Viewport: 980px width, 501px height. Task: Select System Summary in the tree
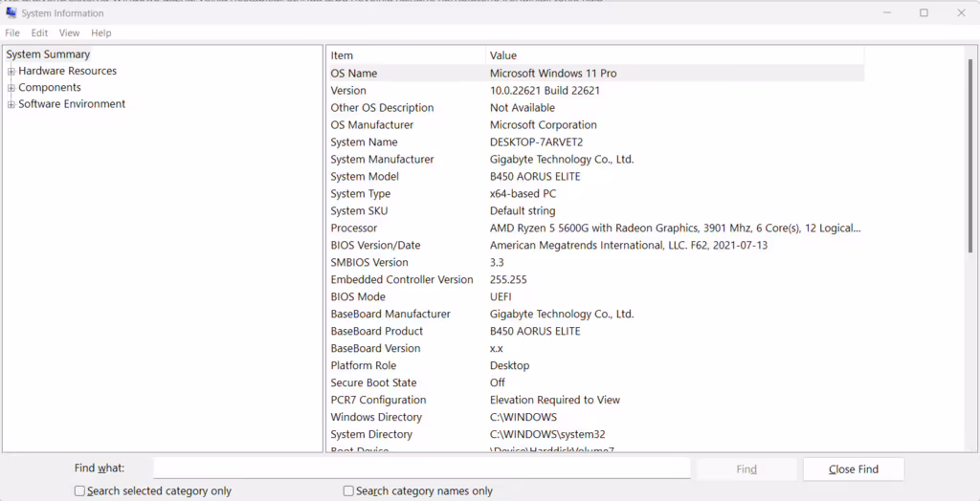[48, 54]
